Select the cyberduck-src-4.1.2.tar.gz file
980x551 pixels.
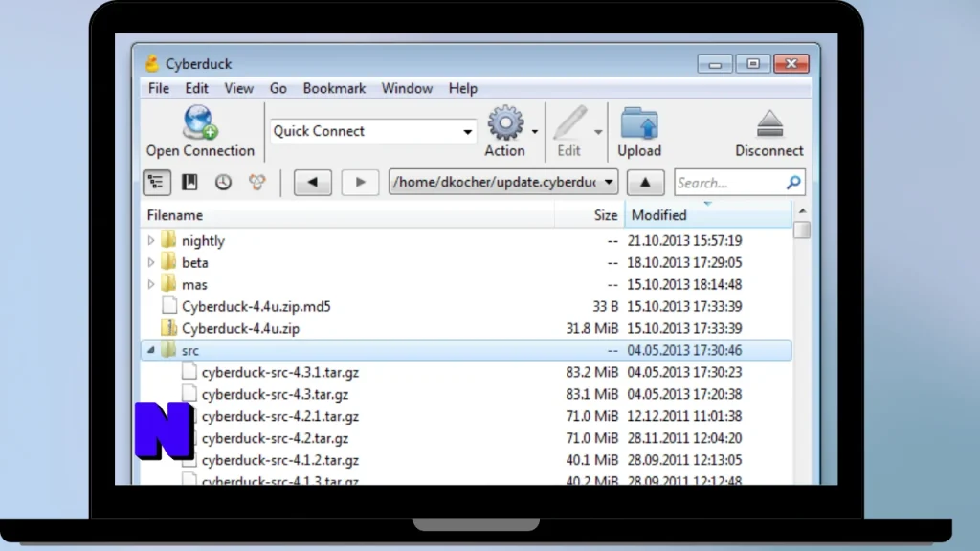[x=280, y=460]
